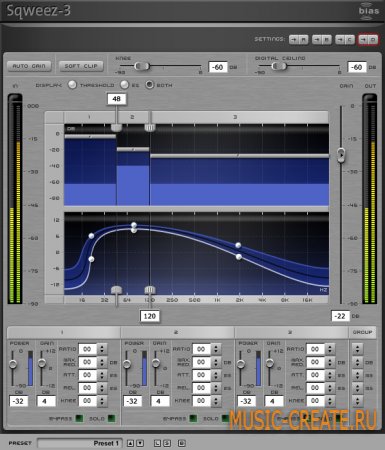Toggle the Soft Clip button

pyautogui.click(x=81, y=66)
